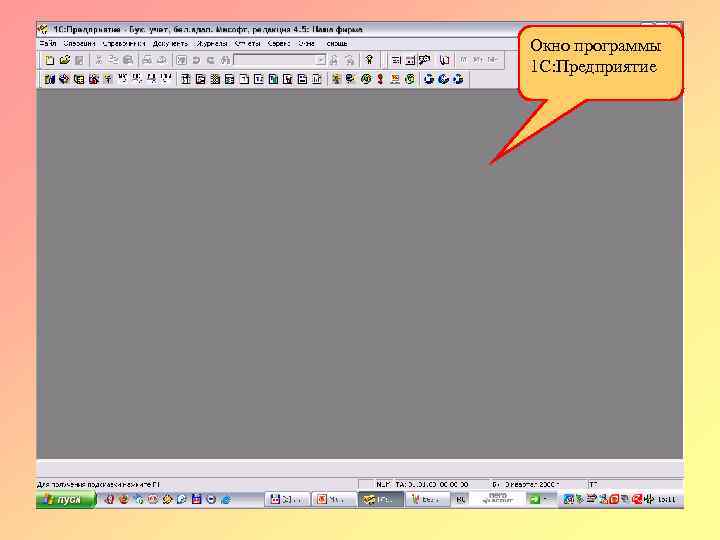Click the NUM indicator in status bar
Viewport: 720px width, 540px height.
[383, 484]
